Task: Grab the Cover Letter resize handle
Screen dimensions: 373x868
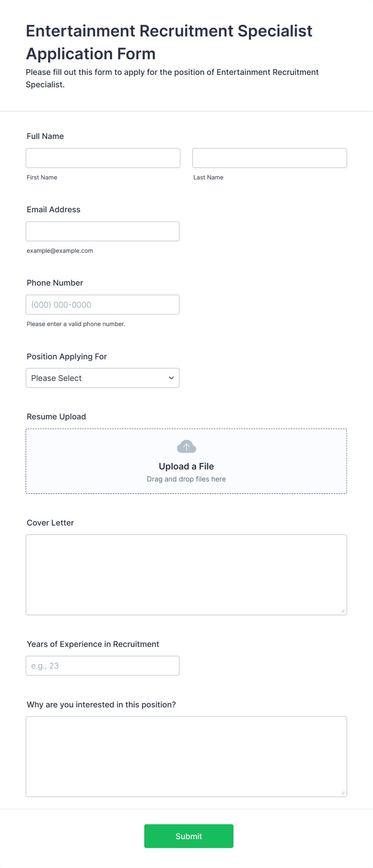Action: 343,611
